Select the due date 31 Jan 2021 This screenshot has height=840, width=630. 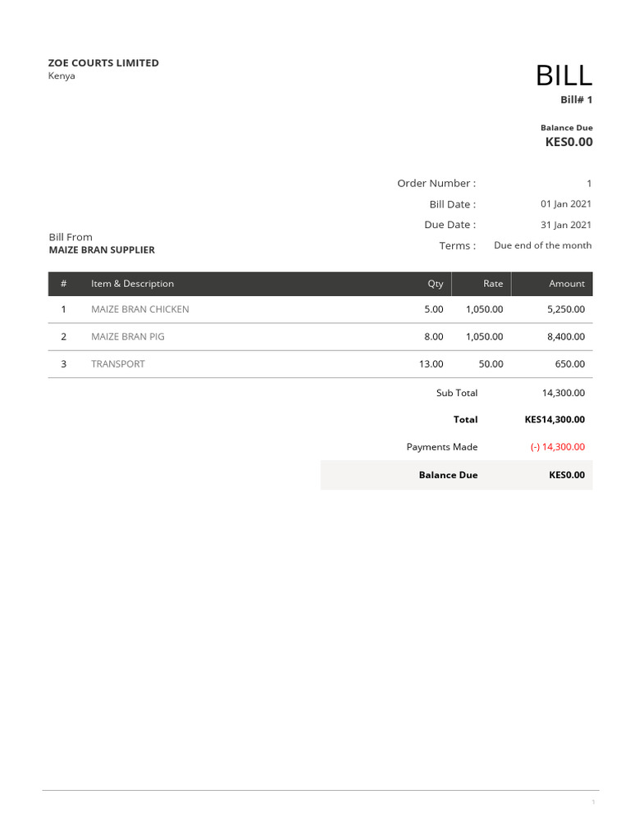pyautogui.click(x=565, y=225)
